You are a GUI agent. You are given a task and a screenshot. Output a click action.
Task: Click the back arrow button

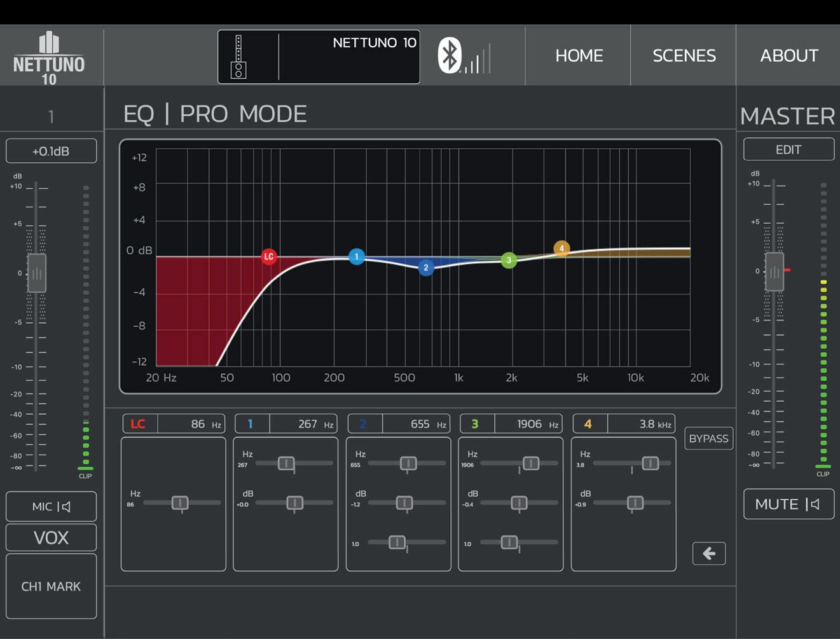[x=709, y=554]
